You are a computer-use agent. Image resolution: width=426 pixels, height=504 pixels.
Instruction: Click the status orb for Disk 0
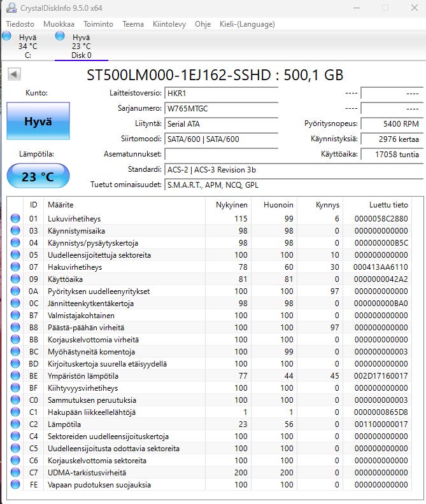pos(60,36)
